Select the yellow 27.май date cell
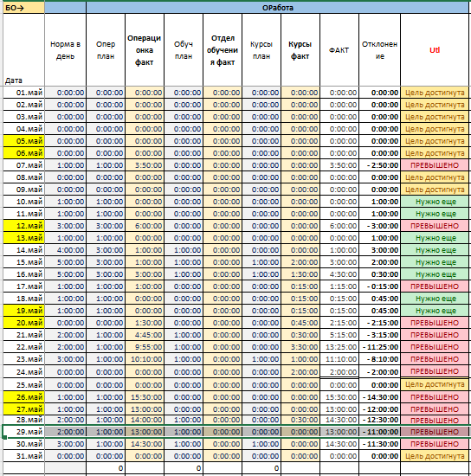The image size is (471, 476). (23, 409)
